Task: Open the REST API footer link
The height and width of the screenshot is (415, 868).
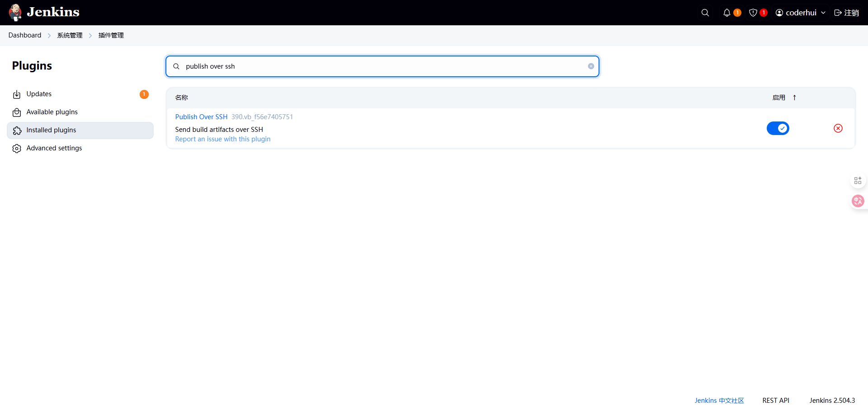Action: click(x=776, y=401)
